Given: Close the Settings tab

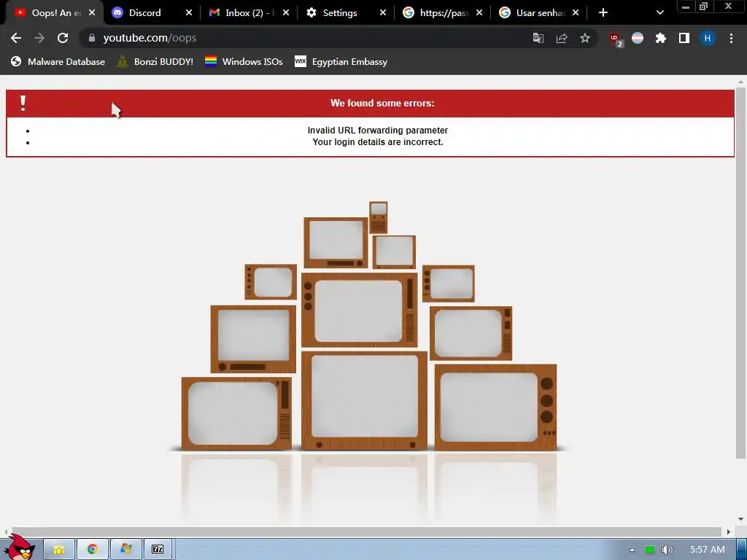Looking at the screenshot, I should tap(383, 13).
